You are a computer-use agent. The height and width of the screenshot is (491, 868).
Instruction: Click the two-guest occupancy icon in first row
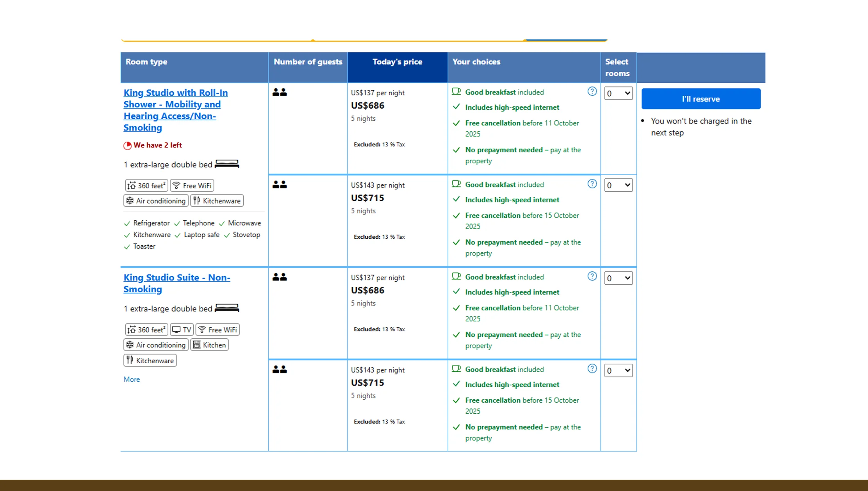[280, 92]
